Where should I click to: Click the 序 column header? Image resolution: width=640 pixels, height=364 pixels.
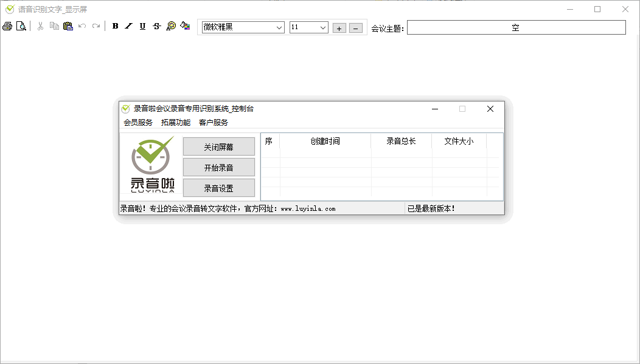click(270, 141)
